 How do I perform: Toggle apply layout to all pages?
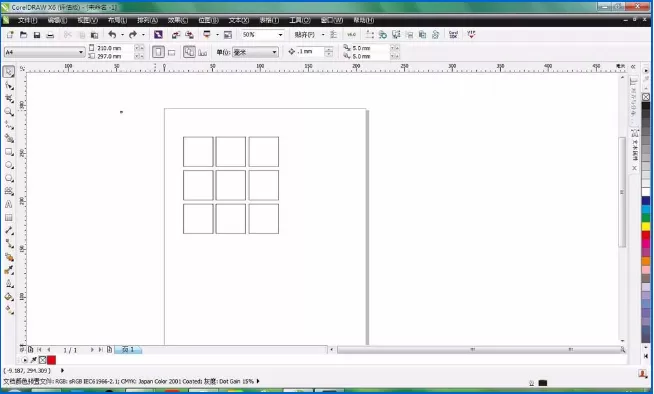click(189, 52)
